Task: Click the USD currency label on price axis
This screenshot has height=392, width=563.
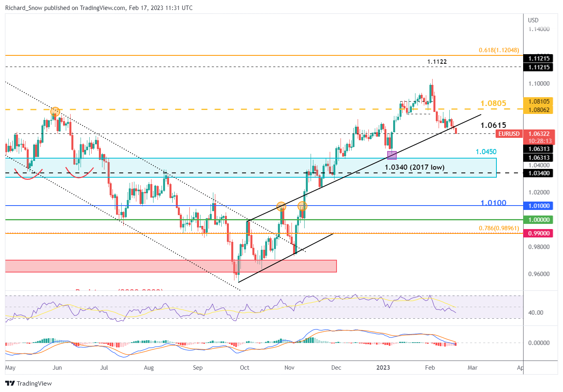Action: coord(533,20)
